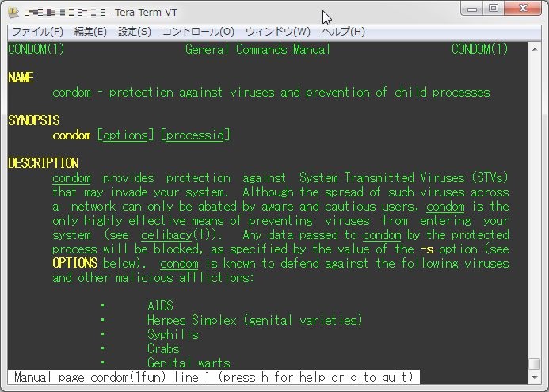549x392 pixels.
Task: Open the 設定(S) menu
Action: tap(134, 32)
